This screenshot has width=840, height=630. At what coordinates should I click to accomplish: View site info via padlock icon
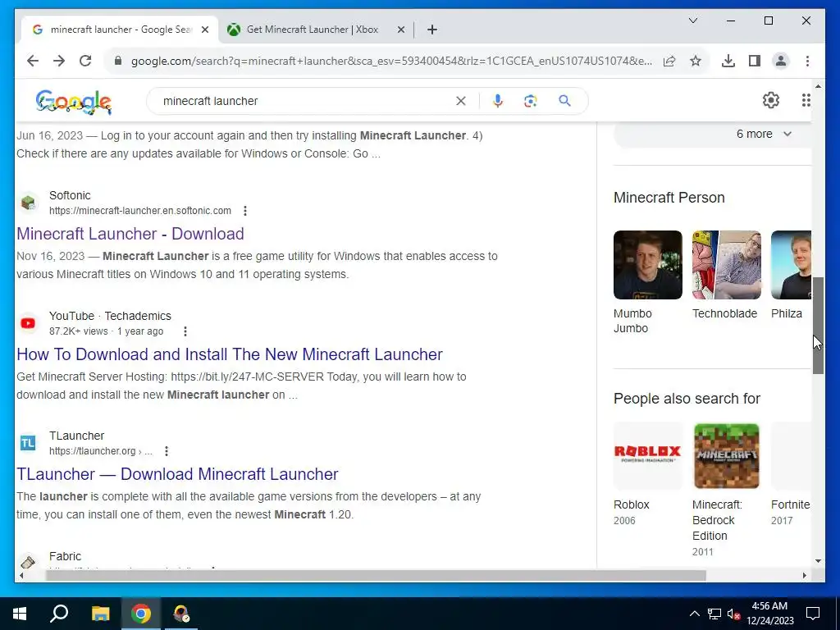click(118, 61)
